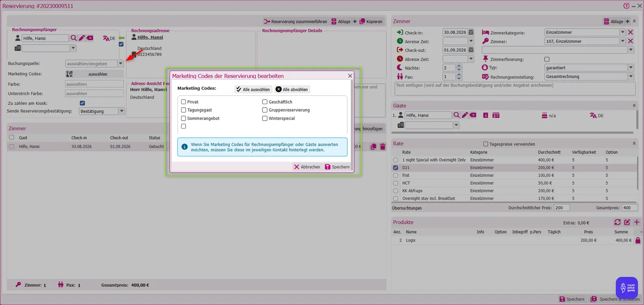Viewport: 644px width, 305px height.
Task: Click Kopieren in the reservation toolbar
Action: pyautogui.click(x=371, y=22)
